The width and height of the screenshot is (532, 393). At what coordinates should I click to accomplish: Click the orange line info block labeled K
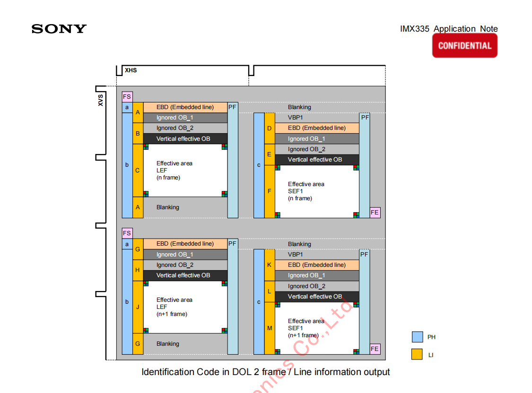(270, 265)
